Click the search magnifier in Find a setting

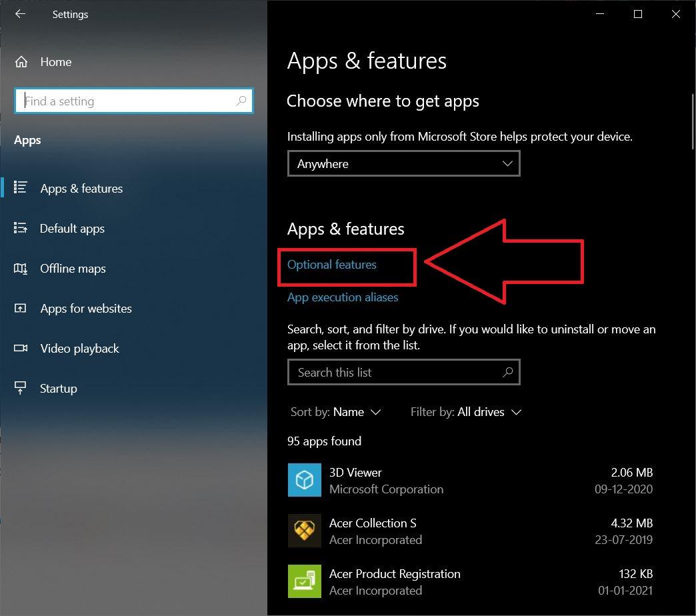click(x=241, y=101)
